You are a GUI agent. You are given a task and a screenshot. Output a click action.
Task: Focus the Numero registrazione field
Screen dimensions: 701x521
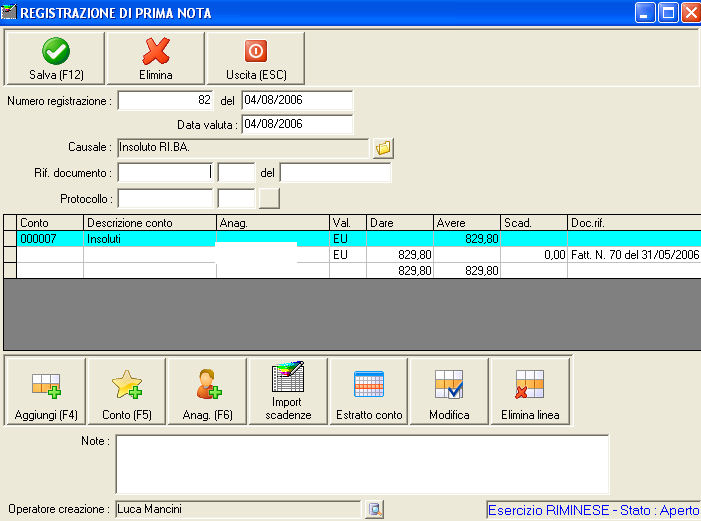pyautogui.click(x=166, y=100)
